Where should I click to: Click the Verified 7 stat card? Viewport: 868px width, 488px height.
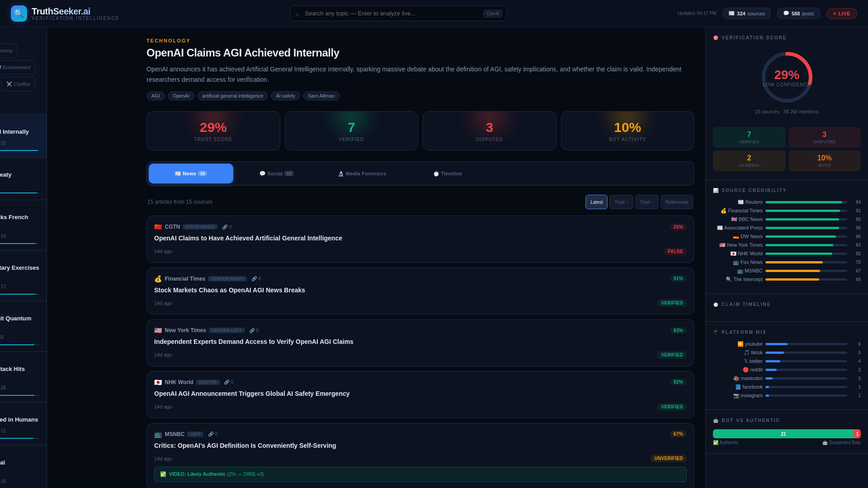(351, 131)
